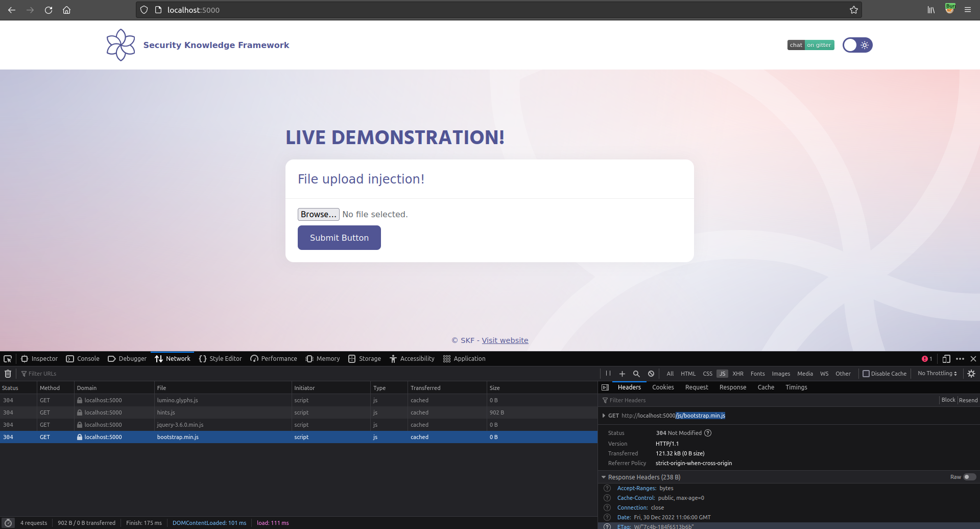Open request blocking icon

651,374
